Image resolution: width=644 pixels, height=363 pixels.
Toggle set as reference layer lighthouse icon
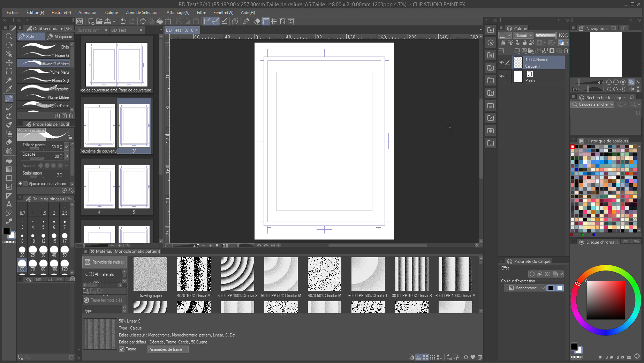click(x=510, y=43)
